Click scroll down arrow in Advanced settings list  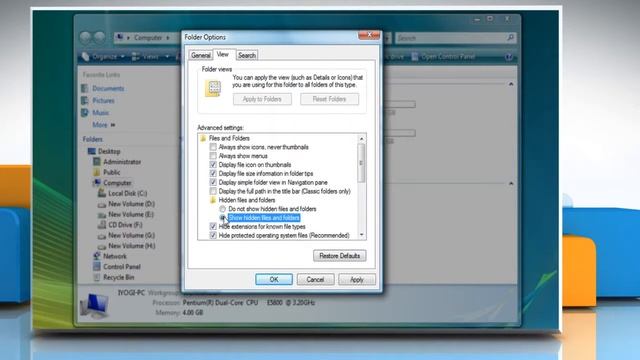pos(361,235)
